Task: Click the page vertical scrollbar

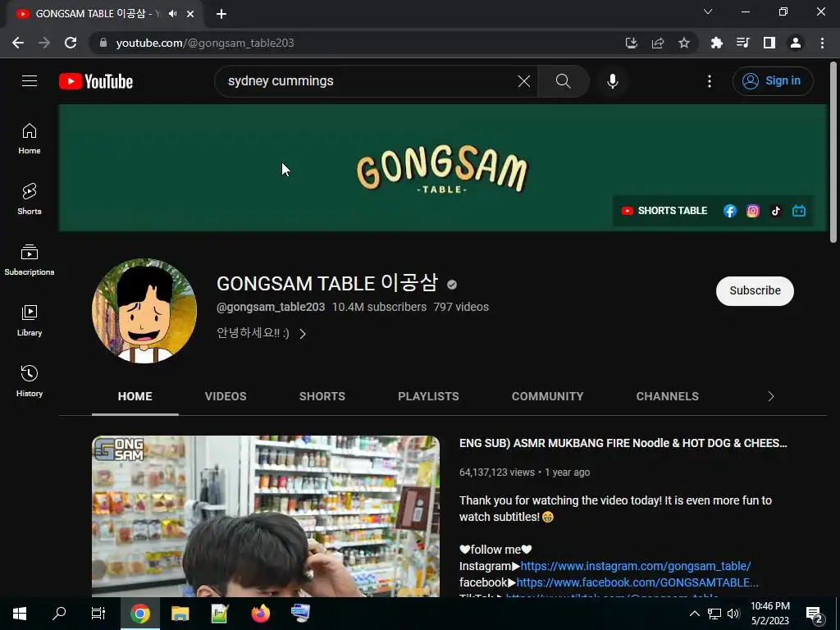Action: pyautogui.click(x=833, y=152)
